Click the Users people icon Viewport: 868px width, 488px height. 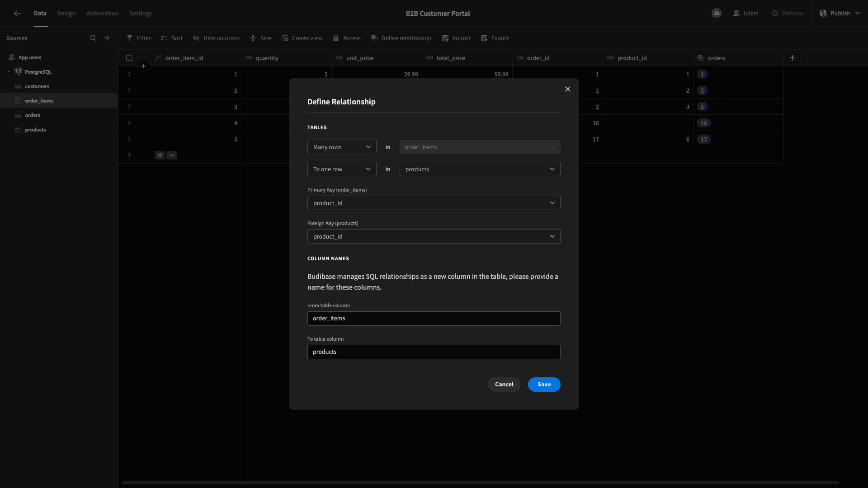[736, 14]
